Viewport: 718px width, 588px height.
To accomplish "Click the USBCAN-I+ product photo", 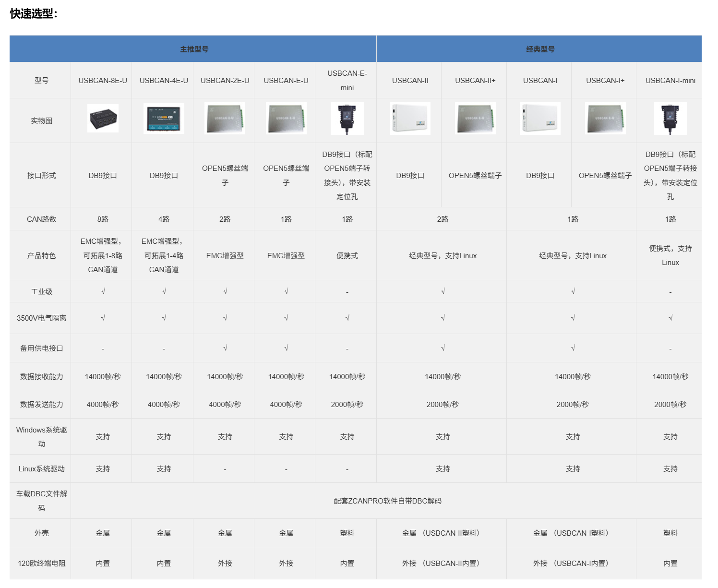I will [x=605, y=118].
